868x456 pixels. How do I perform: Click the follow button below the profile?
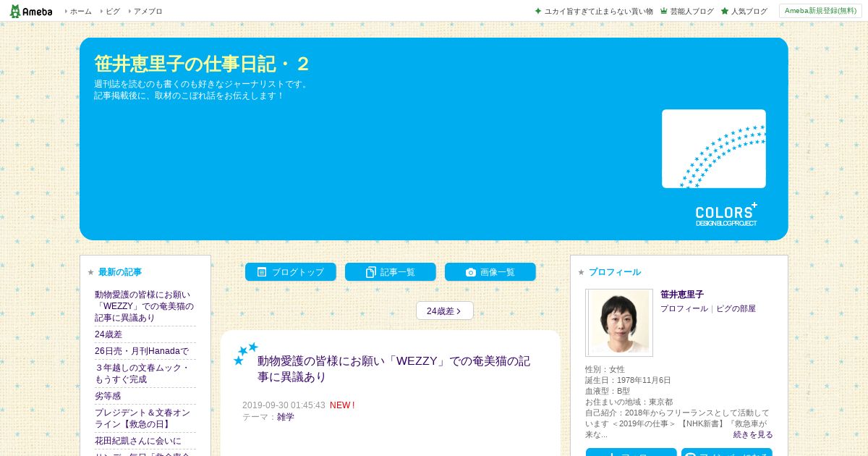pos(631,453)
